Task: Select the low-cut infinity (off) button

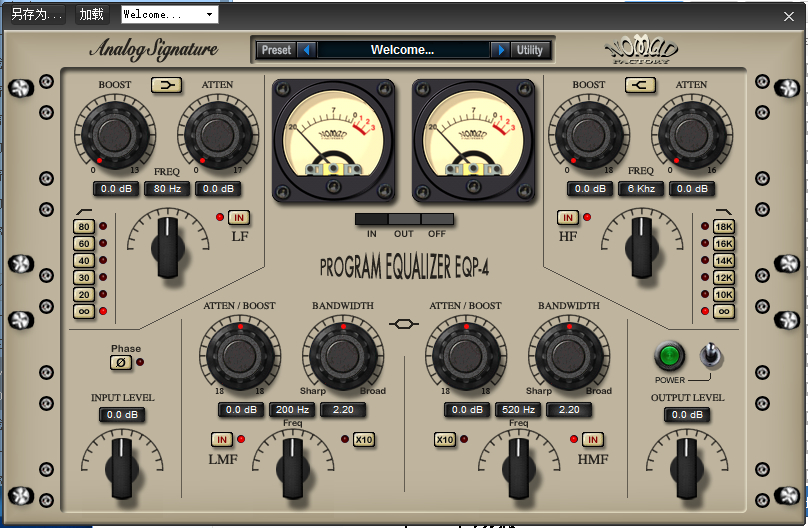Action: click(x=84, y=312)
